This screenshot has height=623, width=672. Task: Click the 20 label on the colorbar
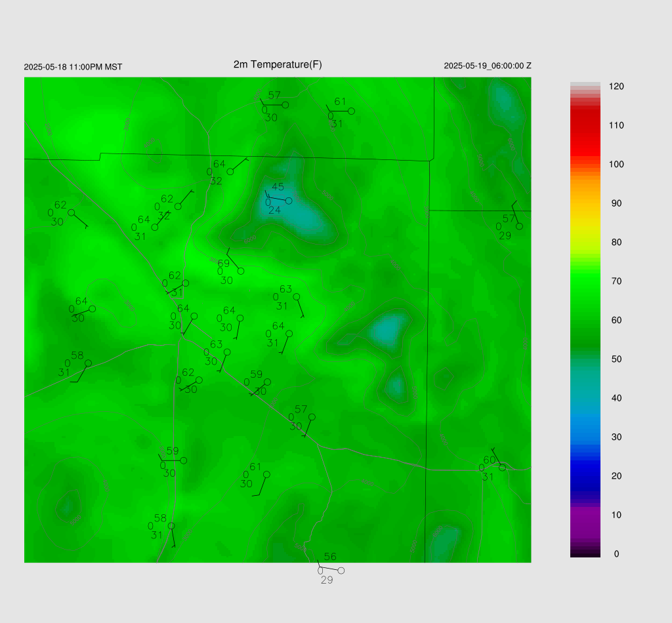616,476
